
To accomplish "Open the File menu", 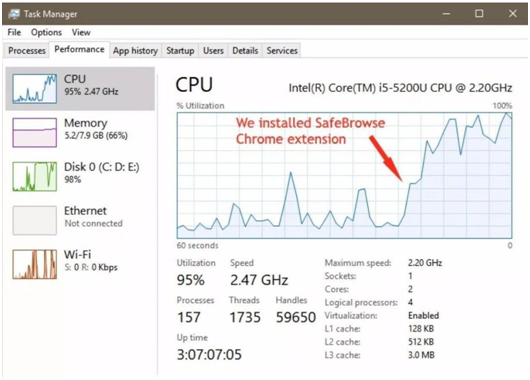I will (x=14, y=32).
